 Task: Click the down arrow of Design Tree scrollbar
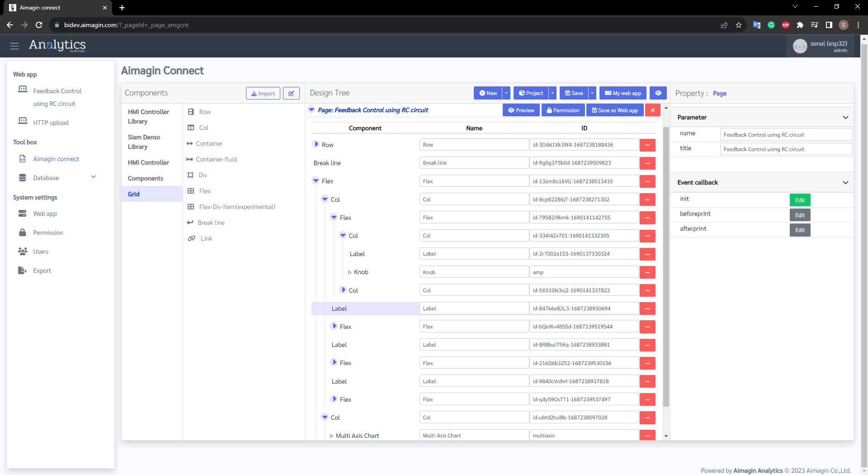tap(666, 436)
